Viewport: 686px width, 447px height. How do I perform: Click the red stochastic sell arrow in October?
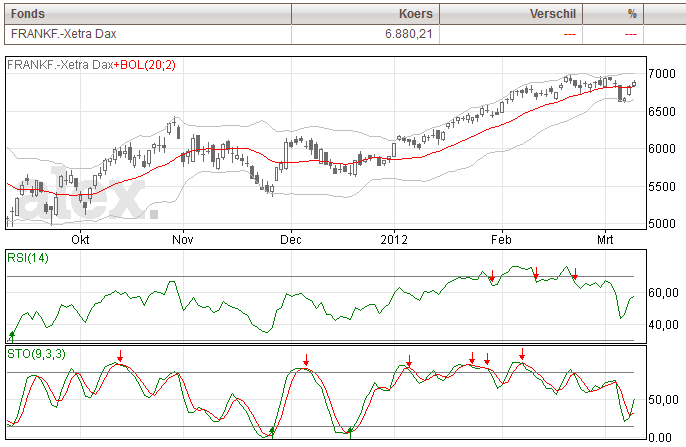(120, 356)
